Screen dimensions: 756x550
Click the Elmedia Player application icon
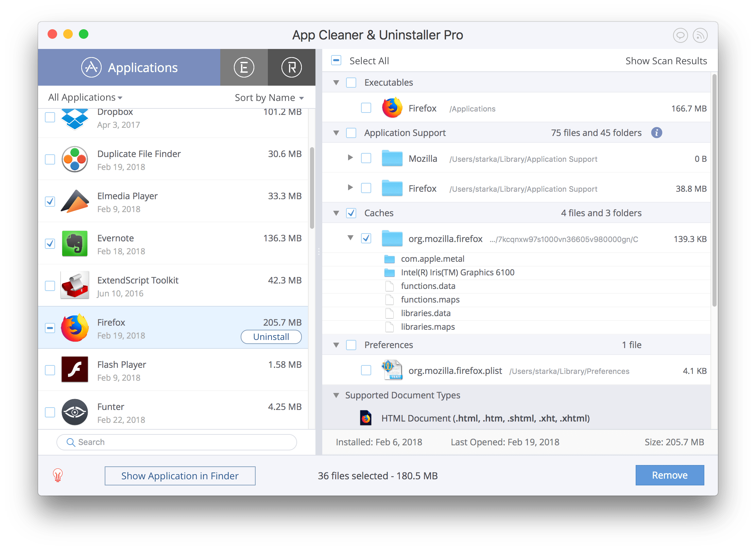click(75, 204)
